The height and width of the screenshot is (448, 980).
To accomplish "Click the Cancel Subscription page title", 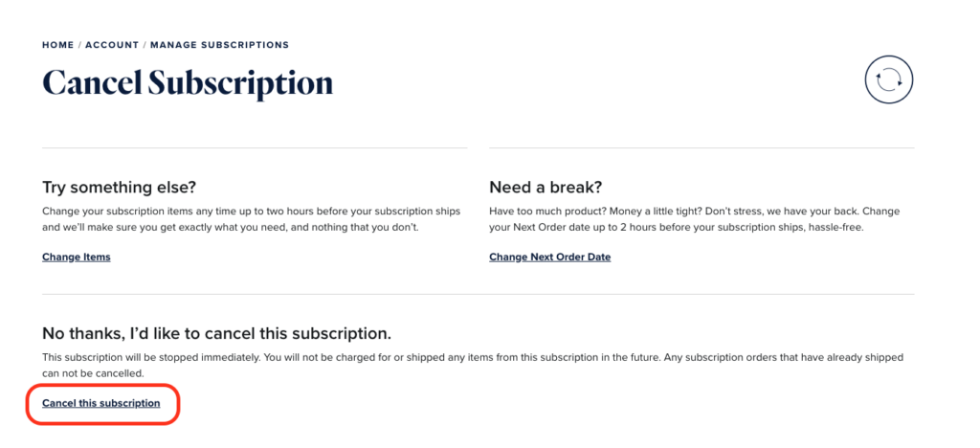I will coord(188,83).
